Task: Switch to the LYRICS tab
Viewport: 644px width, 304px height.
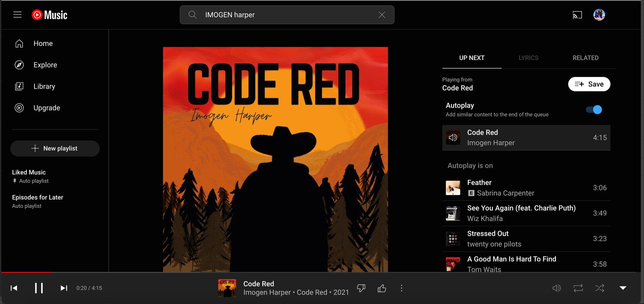Action: (x=528, y=58)
